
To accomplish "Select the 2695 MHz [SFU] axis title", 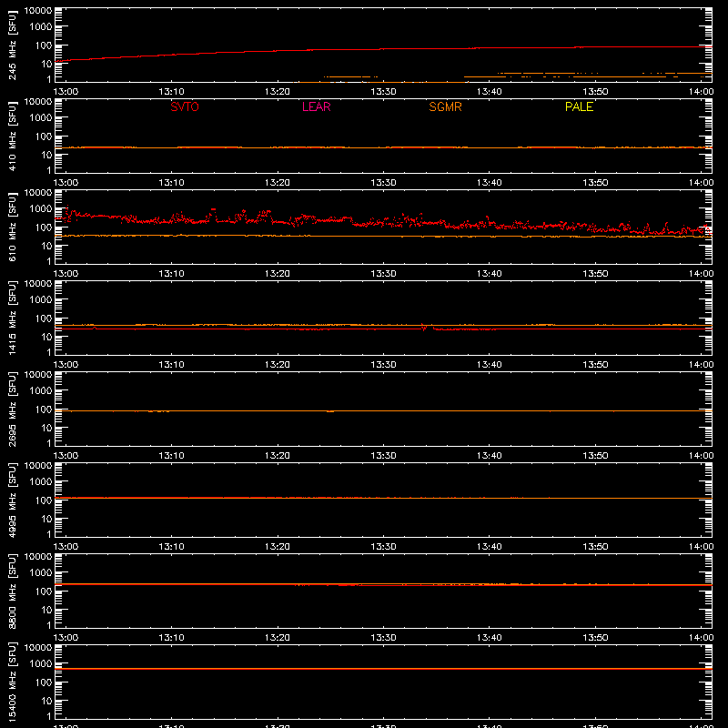I will [x=12, y=409].
